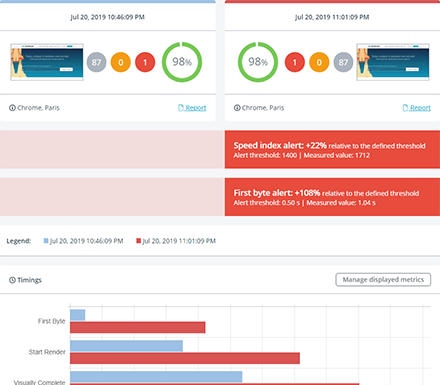
Task: Open the Report link for 10:46:09 PM test
Action: click(x=192, y=108)
